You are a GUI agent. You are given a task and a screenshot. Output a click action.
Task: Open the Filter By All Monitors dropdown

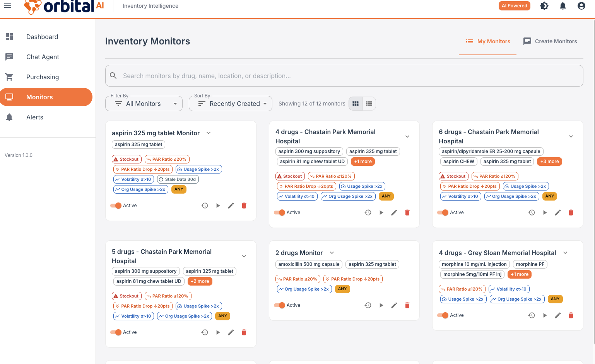point(144,104)
